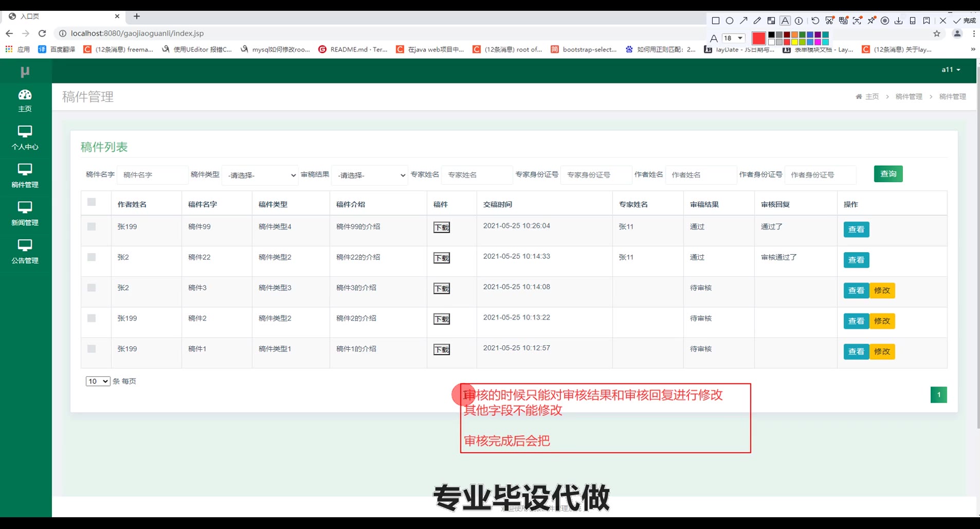Reload the current page
This screenshot has width=980, height=529.
(x=42, y=33)
